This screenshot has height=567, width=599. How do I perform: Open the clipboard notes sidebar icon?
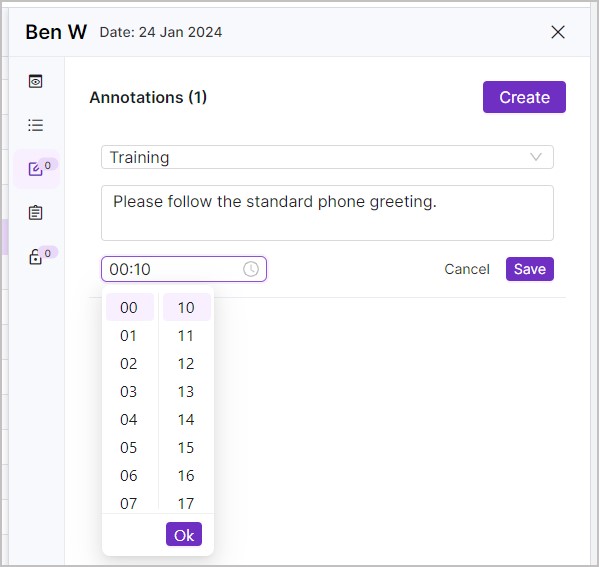36,212
